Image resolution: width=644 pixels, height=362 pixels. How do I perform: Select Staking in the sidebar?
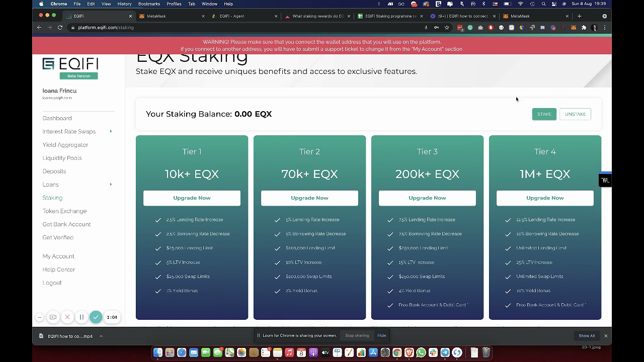52,198
